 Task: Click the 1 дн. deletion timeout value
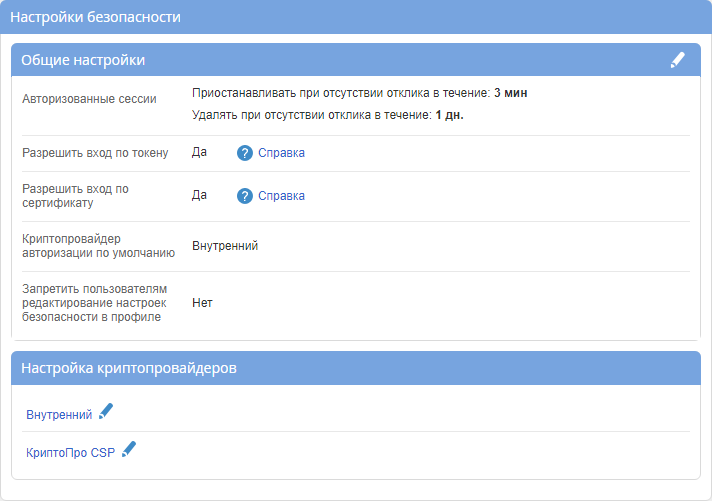pos(449,115)
